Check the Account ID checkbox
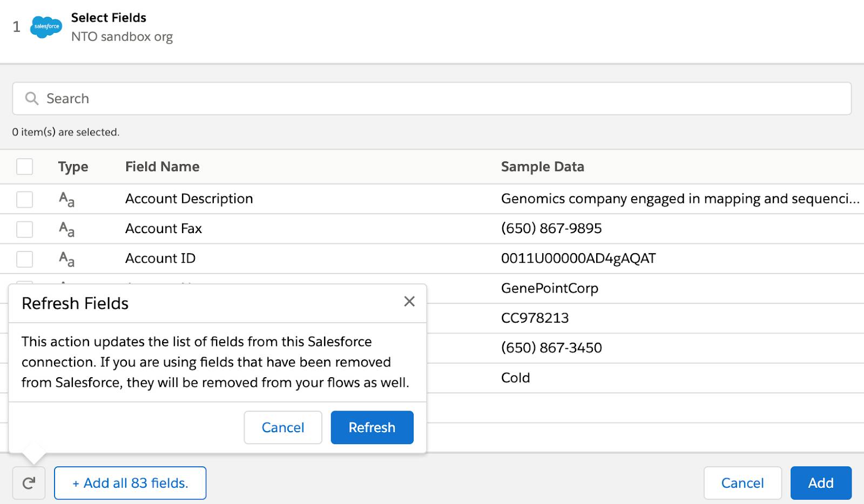Screen dimensions: 864x504 click(x=24, y=258)
